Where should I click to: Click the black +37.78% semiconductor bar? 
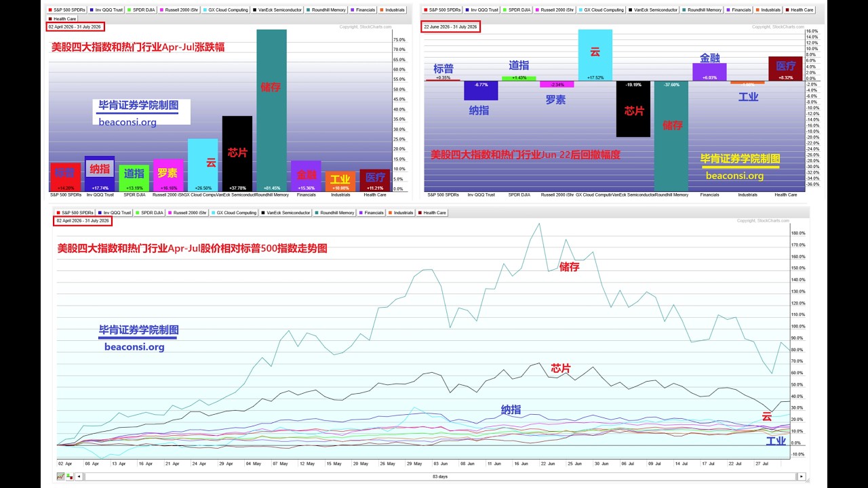click(x=237, y=153)
